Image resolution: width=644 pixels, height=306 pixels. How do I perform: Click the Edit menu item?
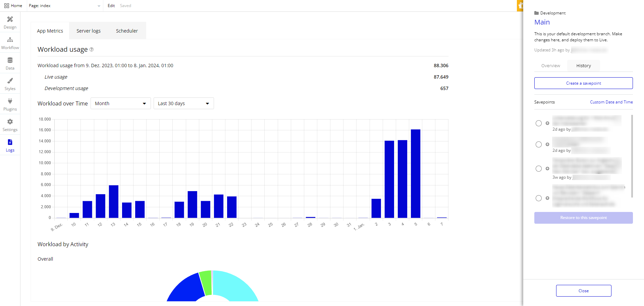(x=111, y=6)
